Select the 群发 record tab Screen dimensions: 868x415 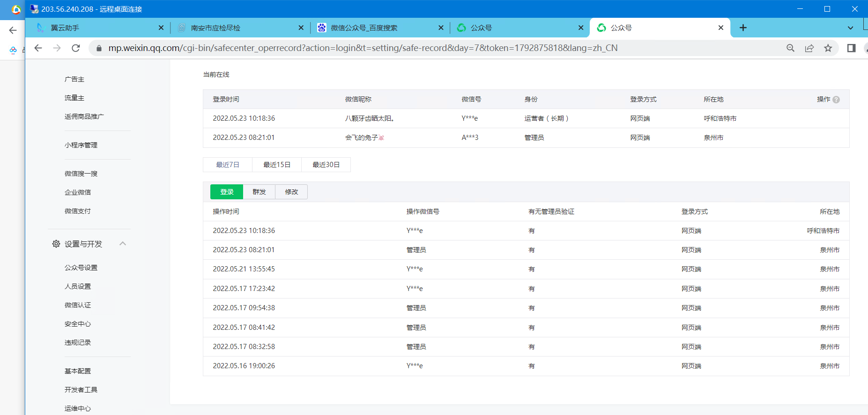click(259, 192)
